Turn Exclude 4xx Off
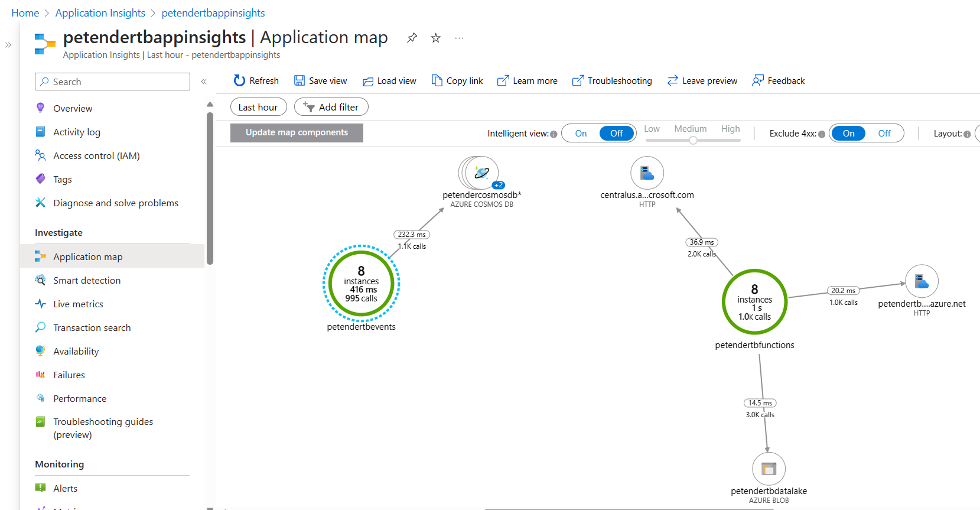The width and height of the screenshot is (980, 510). point(884,134)
